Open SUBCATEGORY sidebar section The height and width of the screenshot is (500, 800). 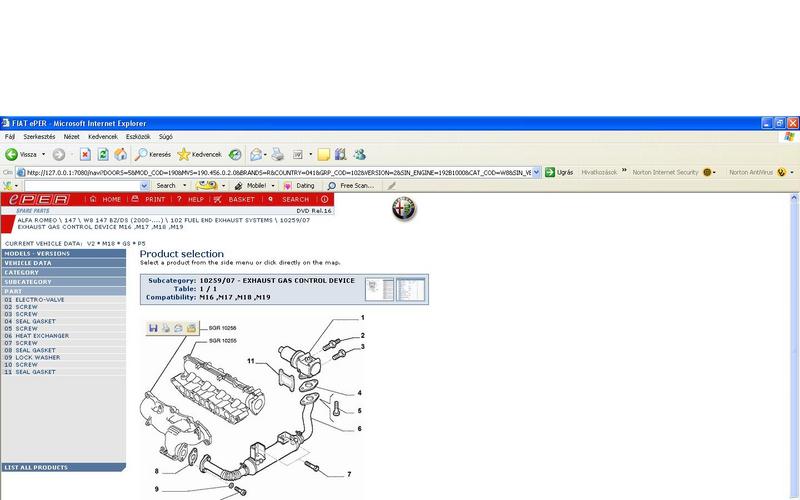point(64,282)
